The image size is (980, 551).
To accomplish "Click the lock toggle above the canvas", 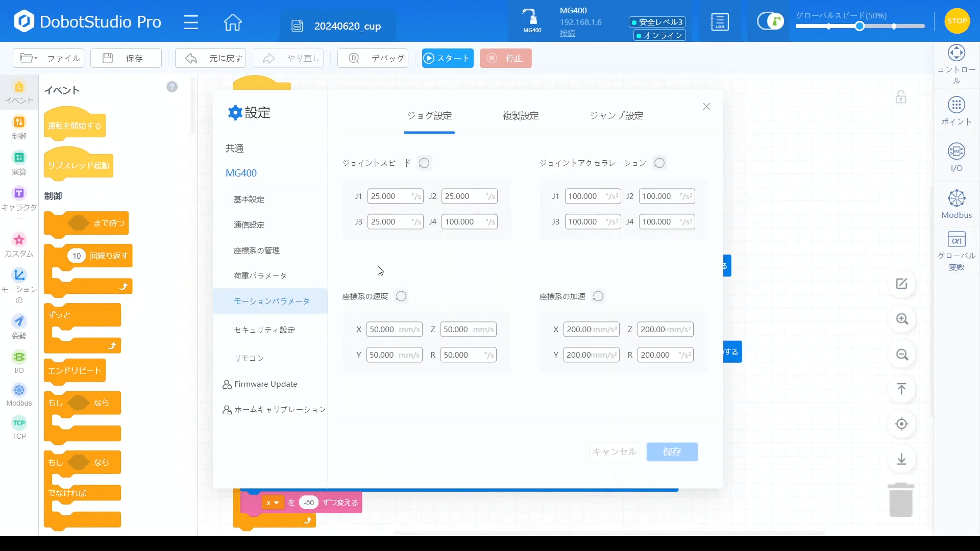I will pos(901,96).
